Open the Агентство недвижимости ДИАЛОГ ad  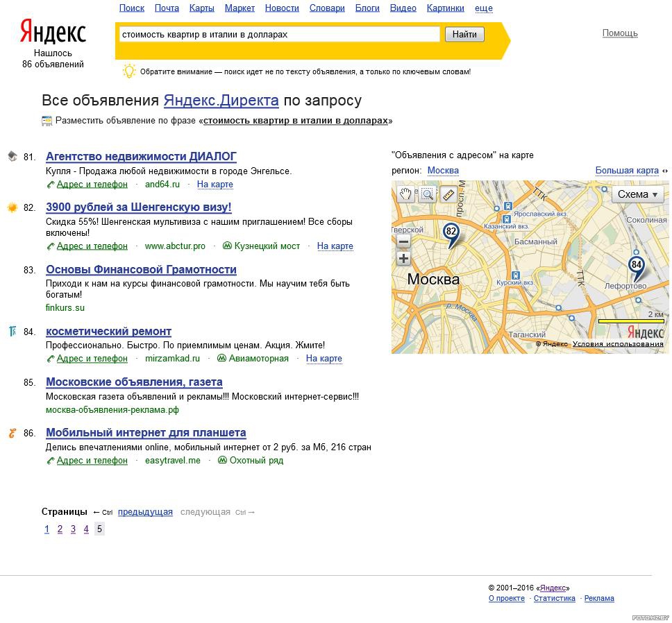click(141, 156)
